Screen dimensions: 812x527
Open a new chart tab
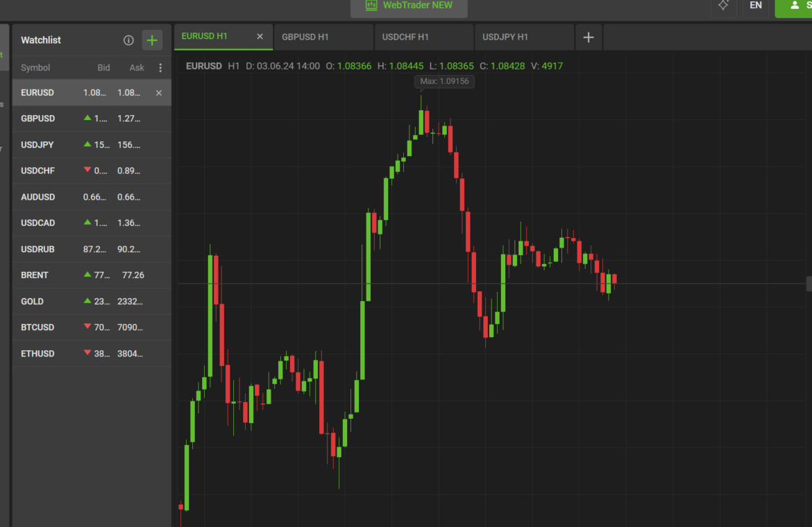point(589,37)
